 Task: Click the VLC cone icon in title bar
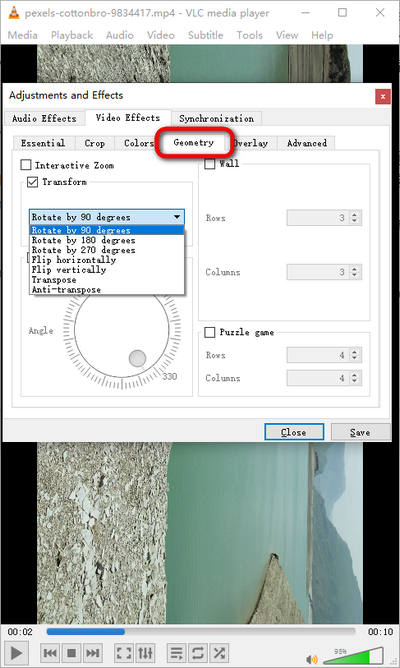[13, 13]
